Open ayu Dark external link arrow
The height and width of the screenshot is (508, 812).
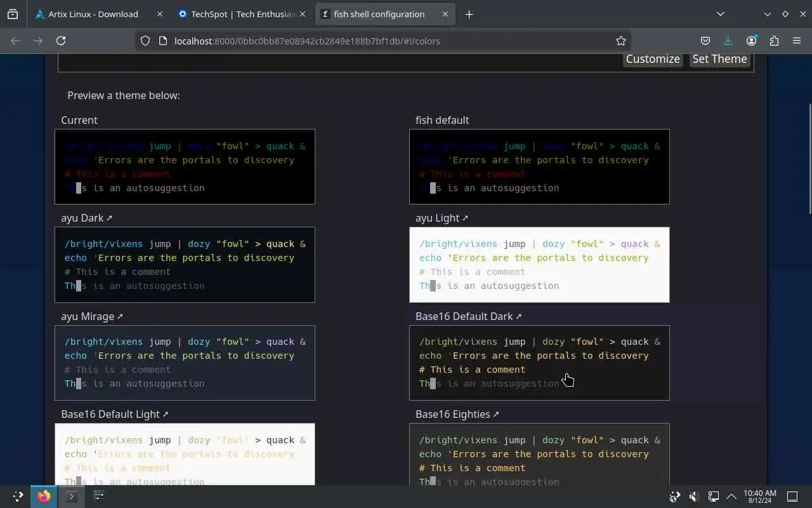coord(109,218)
